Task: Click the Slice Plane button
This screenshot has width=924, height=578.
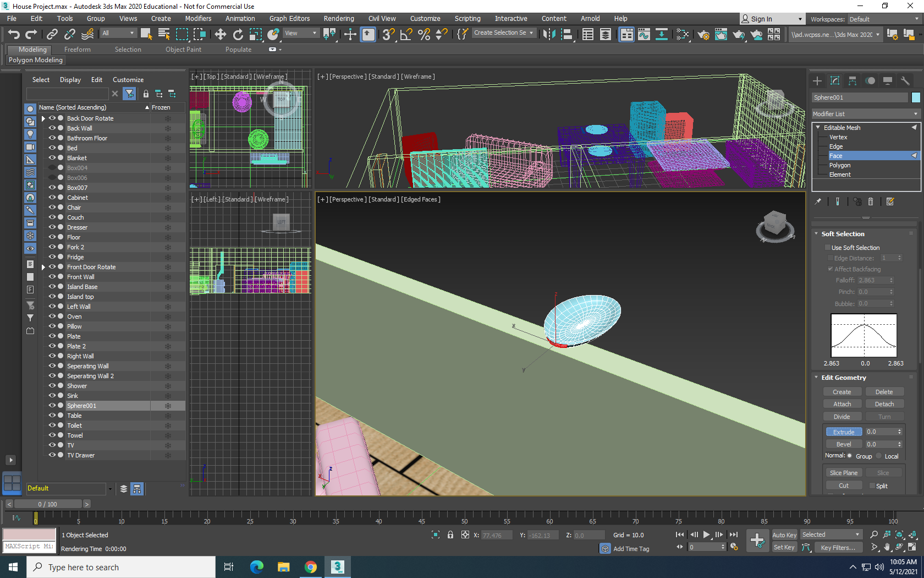Action: pyautogui.click(x=844, y=473)
